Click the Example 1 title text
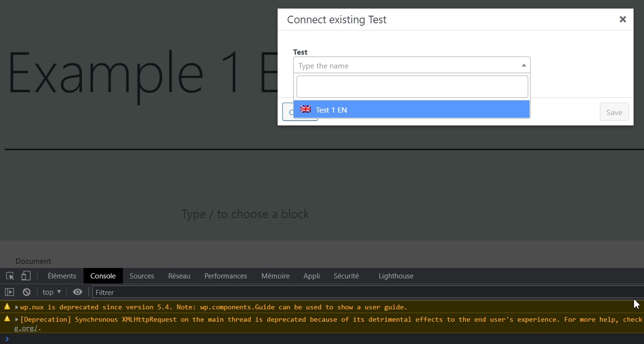This screenshot has width=644, height=344. (142, 72)
